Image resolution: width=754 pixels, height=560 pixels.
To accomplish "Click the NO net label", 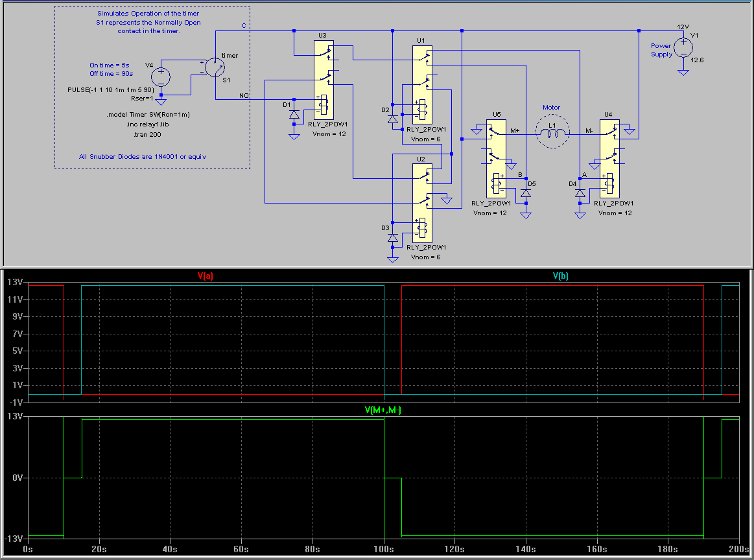I will tap(244, 96).
